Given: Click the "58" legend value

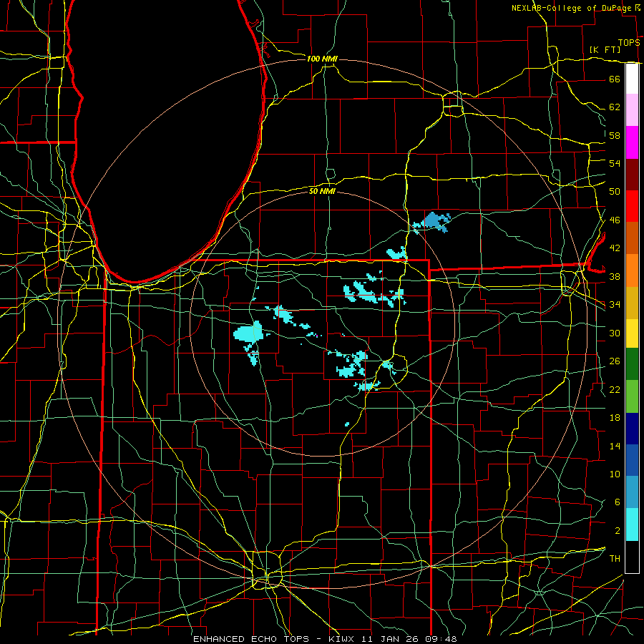Looking at the screenshot, I should [615, 135].
